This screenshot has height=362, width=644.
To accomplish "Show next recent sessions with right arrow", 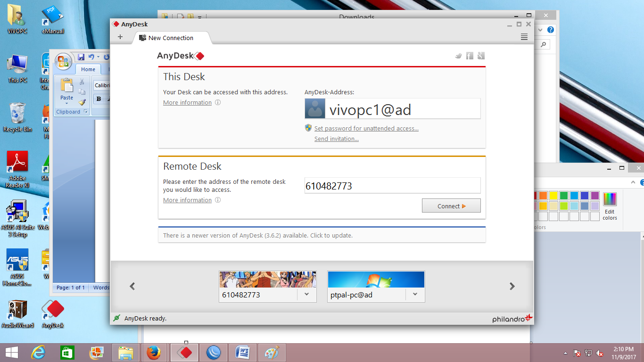I will pyautogui.click(x=512, y=286).
